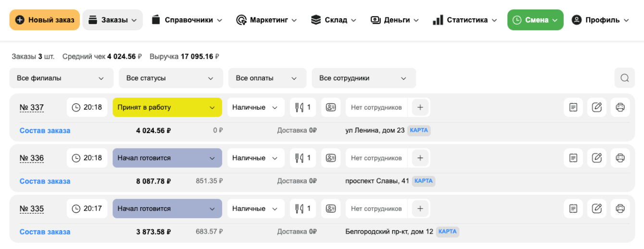Viewport: 644px width, 249px height.
Task: Change Начал готовится status of order № 336
Action: 167,158
